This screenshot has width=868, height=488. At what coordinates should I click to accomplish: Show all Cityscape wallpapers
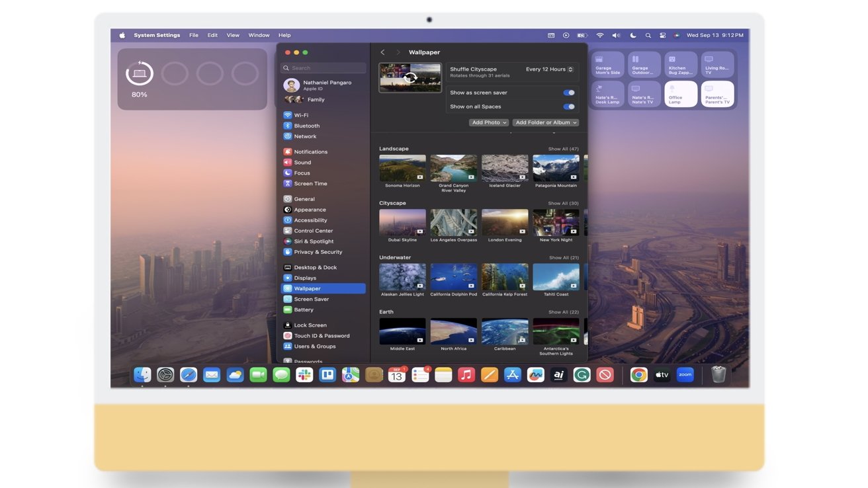click(563, 203)
